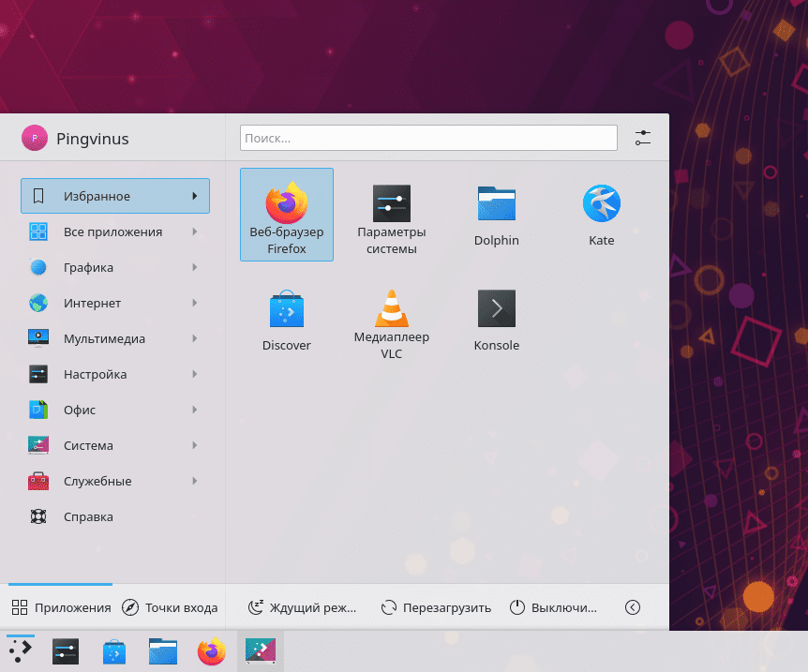Launch Kate text editor

[601, 215]
